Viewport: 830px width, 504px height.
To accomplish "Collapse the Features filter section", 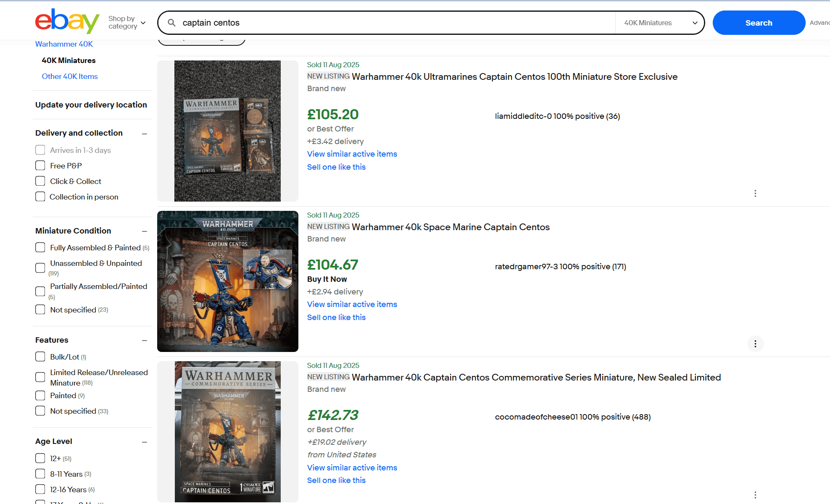I will (145, 341).
